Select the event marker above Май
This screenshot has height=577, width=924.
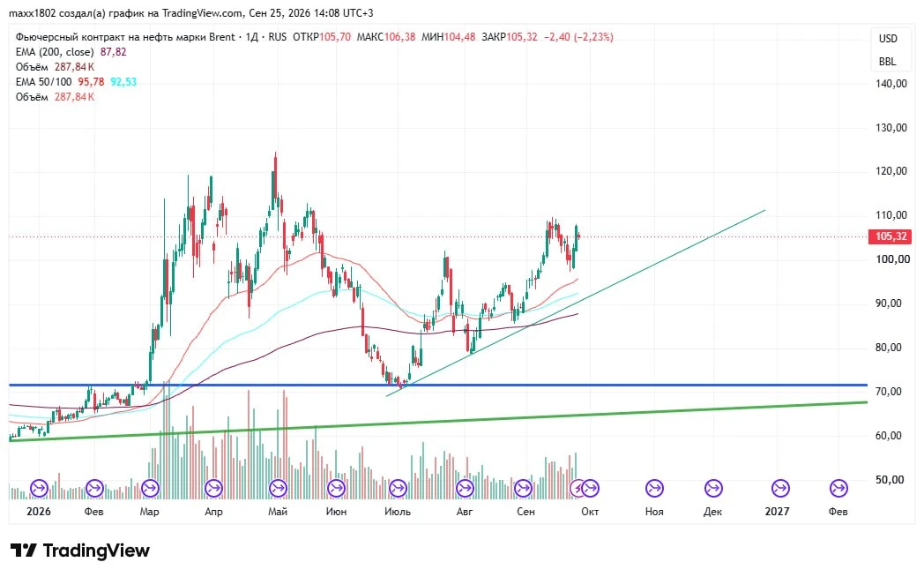pos(278,489)
